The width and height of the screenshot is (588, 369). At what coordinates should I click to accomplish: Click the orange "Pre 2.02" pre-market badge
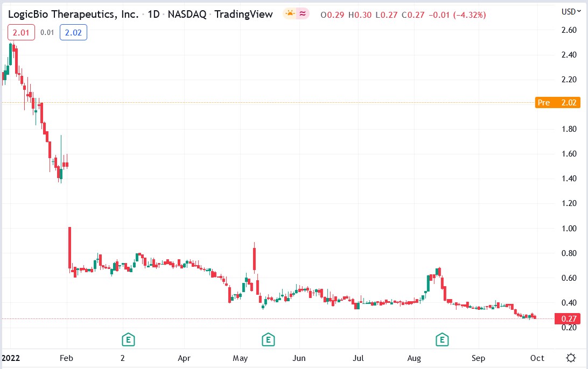coord(557,102)
